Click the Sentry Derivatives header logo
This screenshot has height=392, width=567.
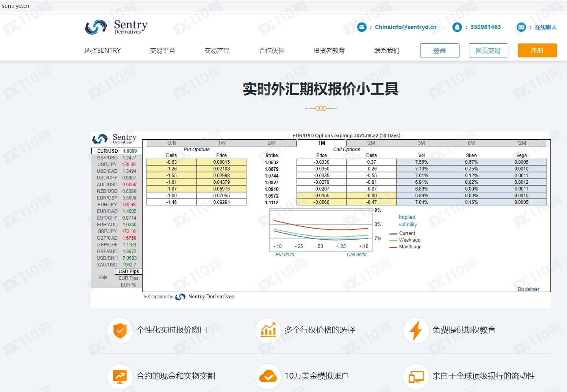(x=116, y=27)
